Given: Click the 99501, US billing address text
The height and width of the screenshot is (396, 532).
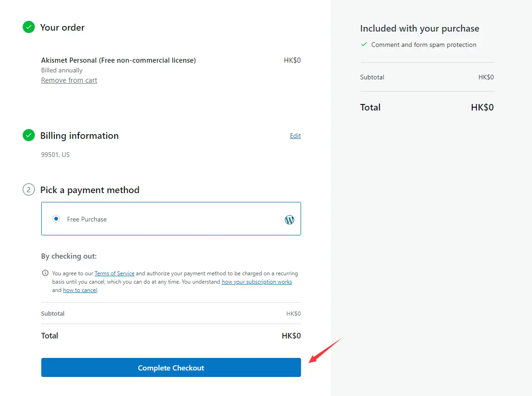Looking at the screenshot, I should [55, 155].
